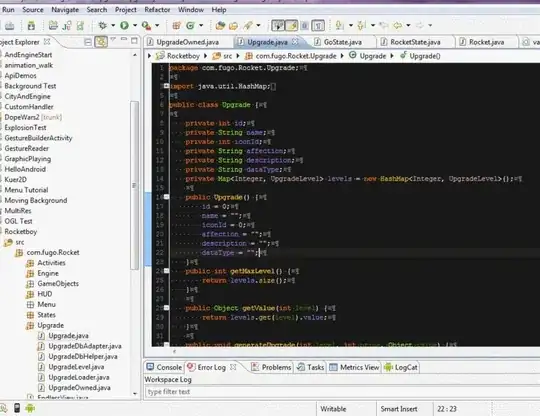
Task: Click the Error Log filter text field
Action: click(341, 392)
